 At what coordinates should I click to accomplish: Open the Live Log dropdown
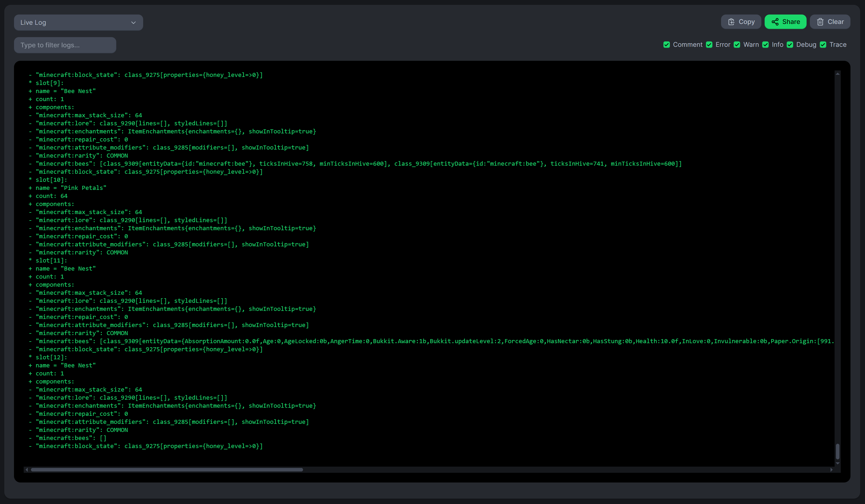click(x=78, y=22)
